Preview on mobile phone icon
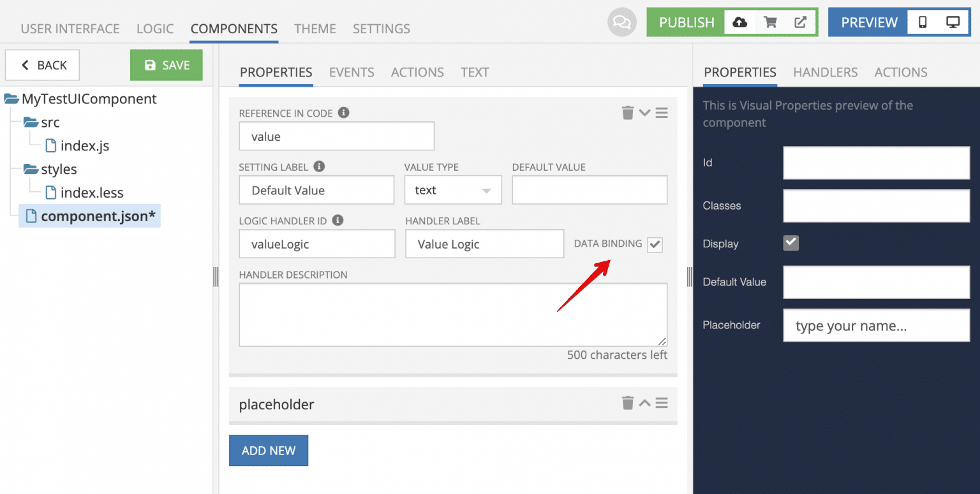Screen dimensions: 980x494 [923, 22]
